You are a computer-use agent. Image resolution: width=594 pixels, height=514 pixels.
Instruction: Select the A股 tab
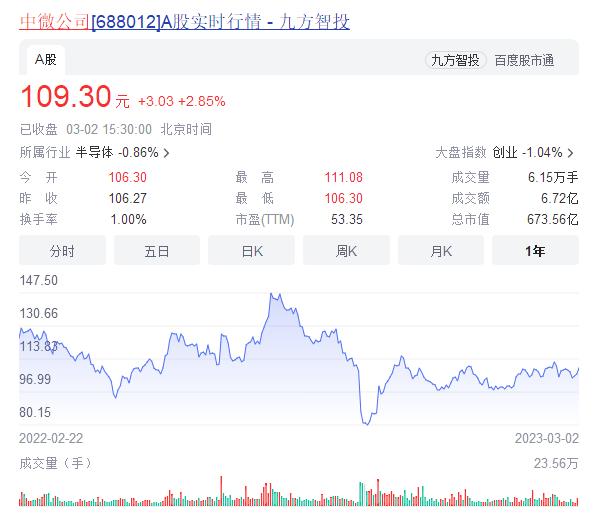pyautogui.click(x=46, y=60)
